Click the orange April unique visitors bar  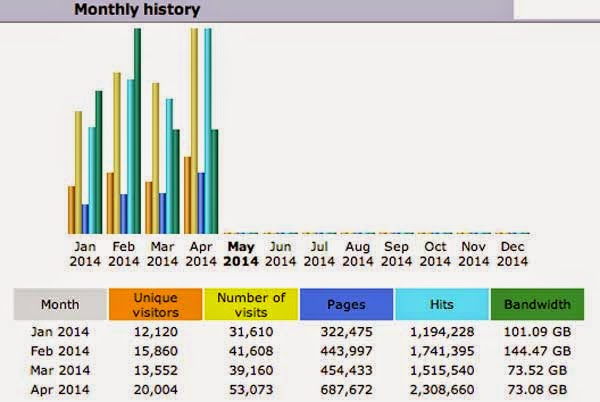pyautogui.click(x=188, y=195)
